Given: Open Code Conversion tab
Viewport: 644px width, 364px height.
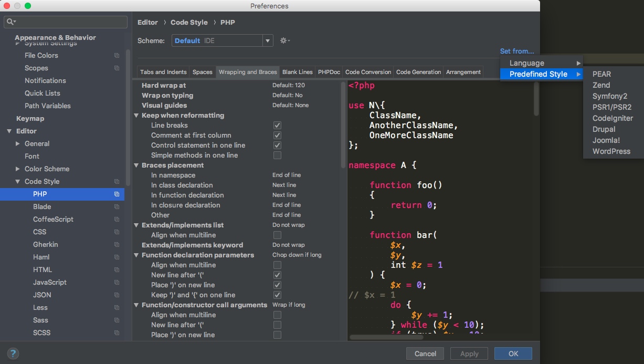Looking at the screenshot, I should click(368, 72).
